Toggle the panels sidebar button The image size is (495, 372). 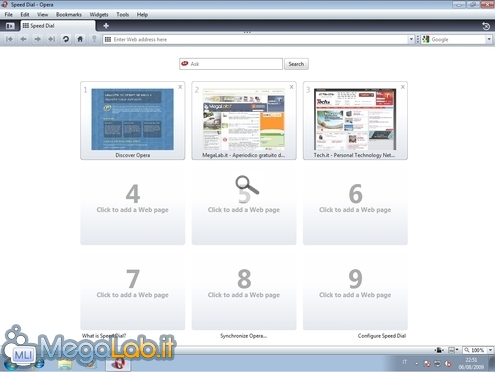click(10, 26)
